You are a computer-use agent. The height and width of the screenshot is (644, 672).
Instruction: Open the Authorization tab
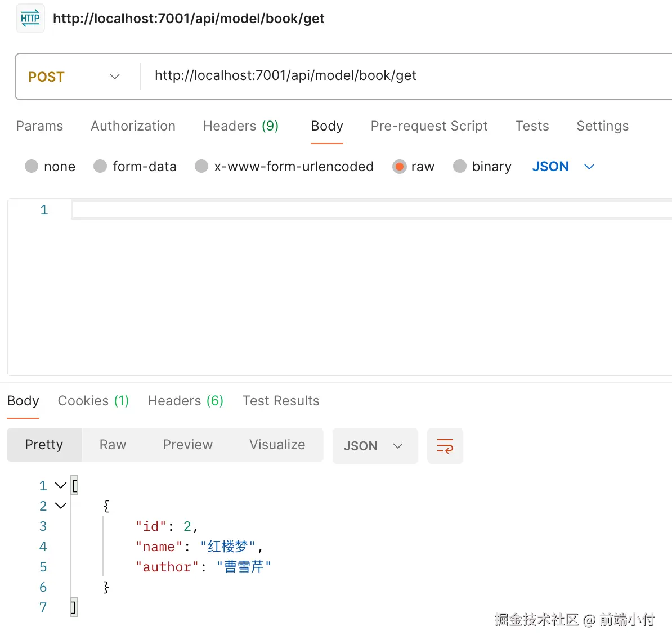pyautogui.click(x=133, y=126)
